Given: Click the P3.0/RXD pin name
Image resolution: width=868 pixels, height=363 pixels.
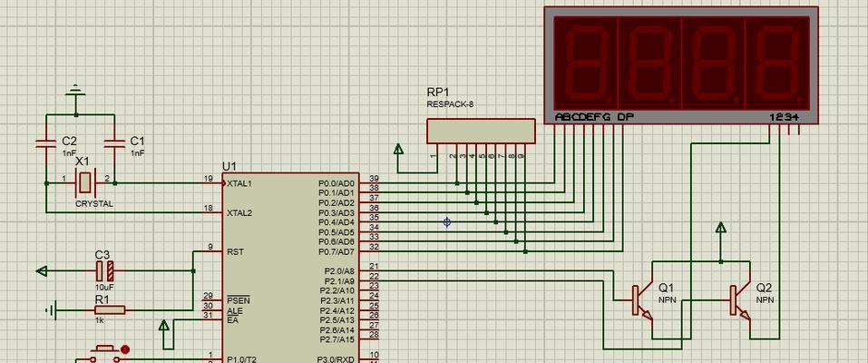Looking at the screenshot, I should pyautogui.click(x=336, y=359).
